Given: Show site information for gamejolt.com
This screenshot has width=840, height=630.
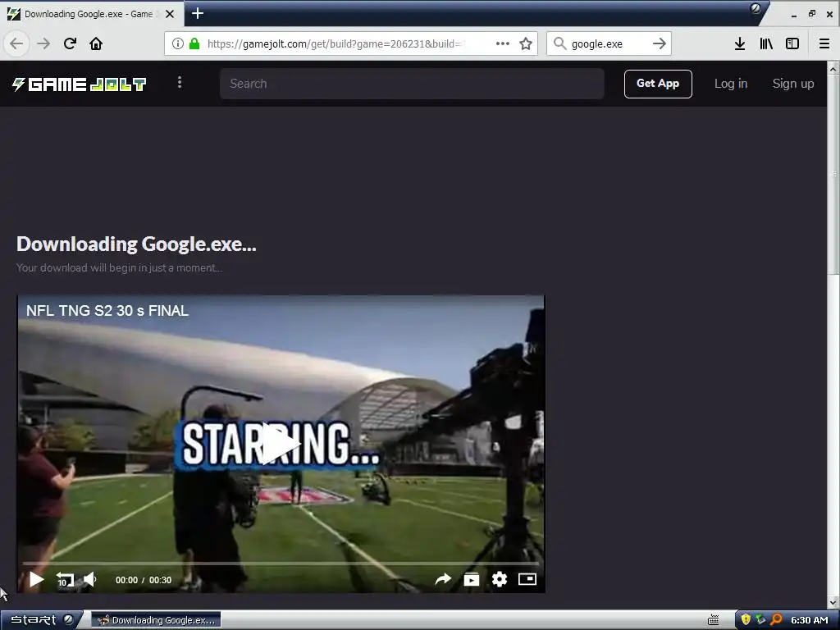Looking at the screenshot, I should click(178, 43).
